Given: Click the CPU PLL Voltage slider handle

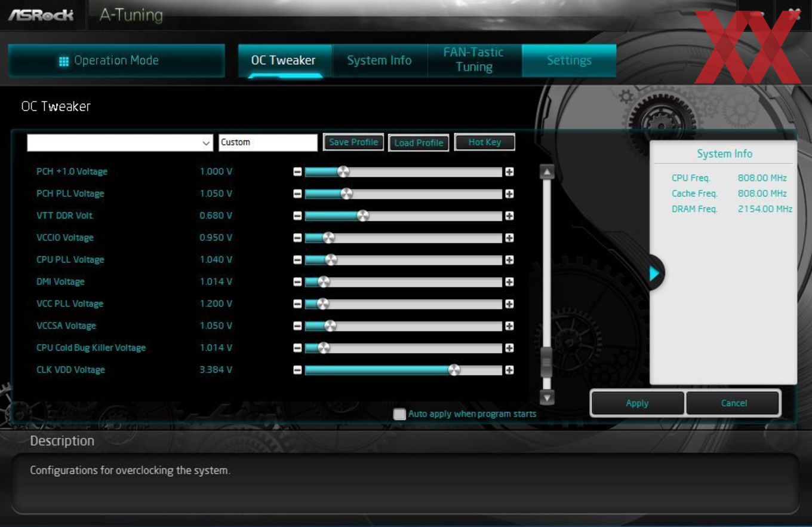Looking at the screenshot, I should (331, 260).
